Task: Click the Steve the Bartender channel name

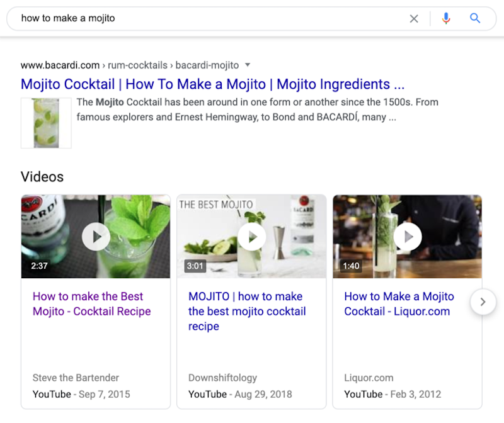Action: [76, 378]
